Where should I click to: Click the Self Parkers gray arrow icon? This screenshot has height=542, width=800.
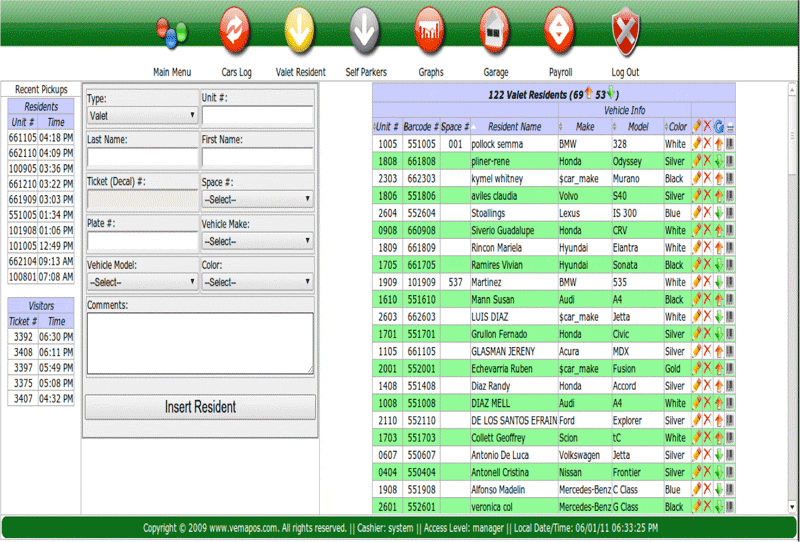(x=366, y=30)
